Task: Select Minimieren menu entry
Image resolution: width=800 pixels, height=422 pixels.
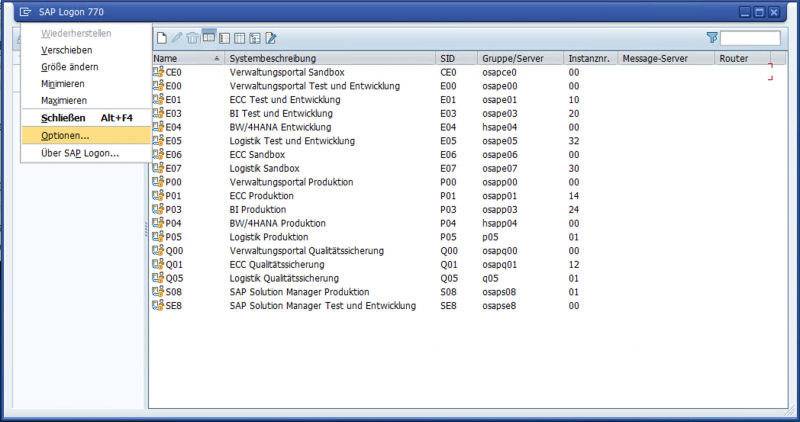Action: pyautogui.click(x=86, y=84)
